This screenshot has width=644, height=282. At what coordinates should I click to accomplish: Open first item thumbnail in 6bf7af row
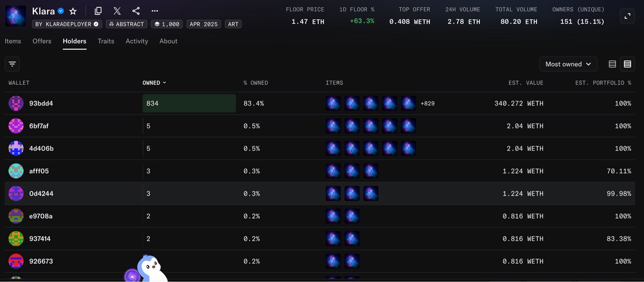coord(333,126)
